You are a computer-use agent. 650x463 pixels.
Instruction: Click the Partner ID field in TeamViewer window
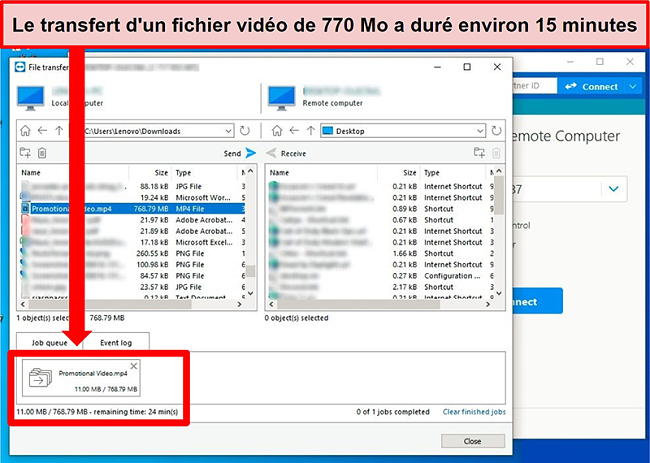pos(535,86)
